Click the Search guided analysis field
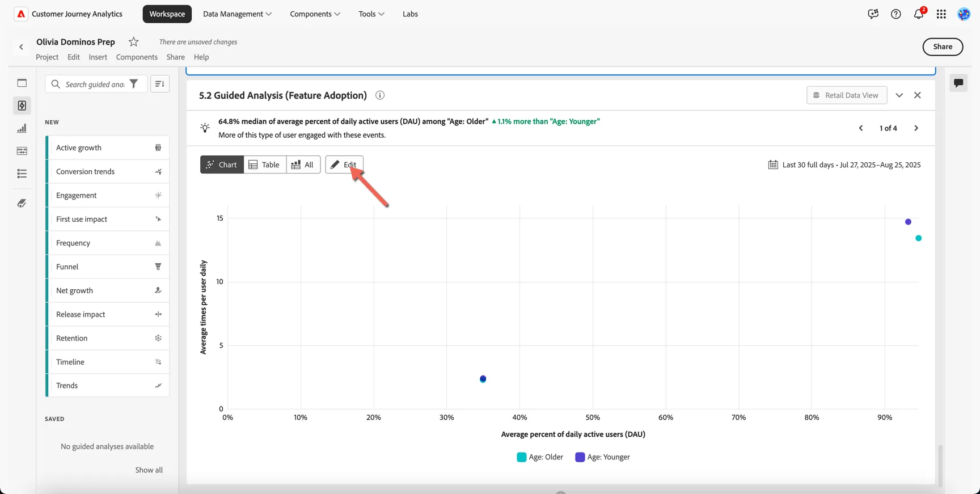This screenshot has width=980, height=494. coord(95,84)
